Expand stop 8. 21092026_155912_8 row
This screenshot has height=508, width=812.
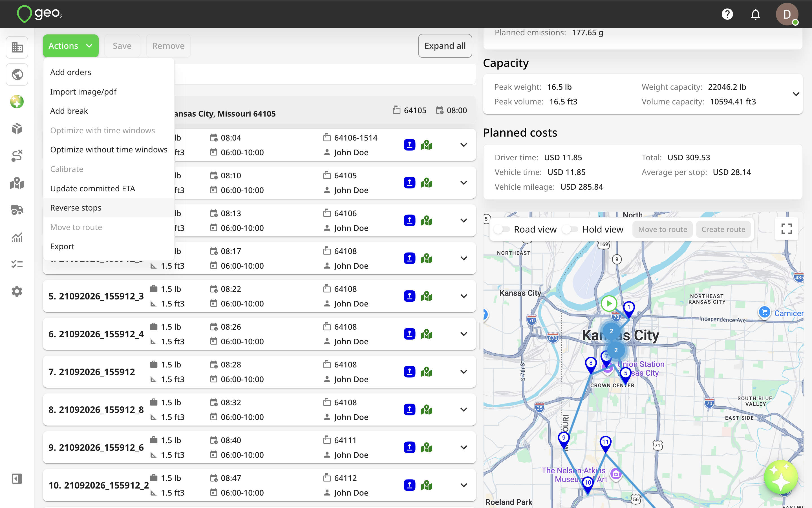[x=464, y=410]
